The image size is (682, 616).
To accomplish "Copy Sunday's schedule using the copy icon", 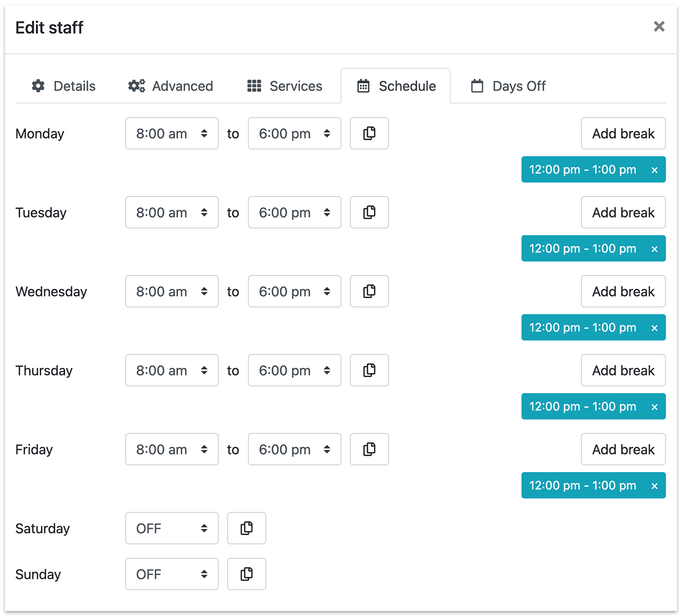I will tap(247, 574).
